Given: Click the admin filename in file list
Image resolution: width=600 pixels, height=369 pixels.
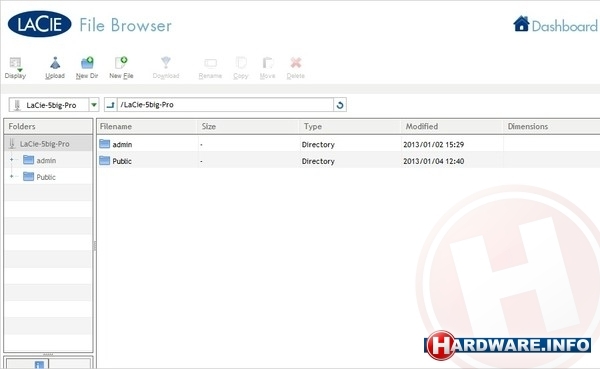Looking at the screenshot, I should [122, 144].
